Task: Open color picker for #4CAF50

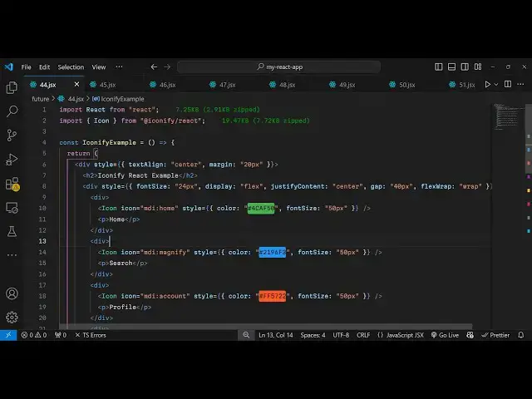Action: click(261, 209)
